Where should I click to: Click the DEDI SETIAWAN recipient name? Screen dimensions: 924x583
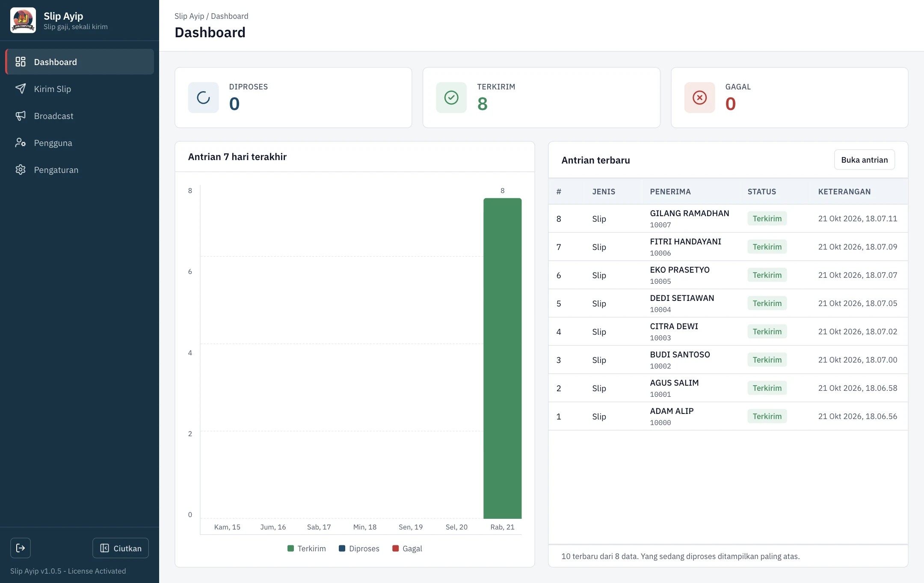(682, 298)
